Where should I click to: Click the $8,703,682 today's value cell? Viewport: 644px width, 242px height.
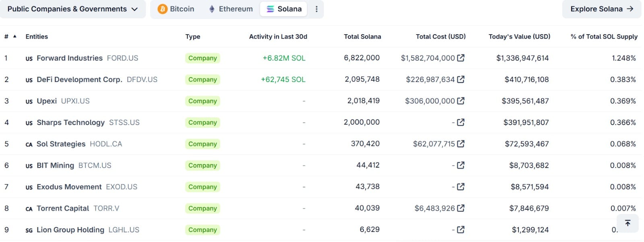point(529,165)
